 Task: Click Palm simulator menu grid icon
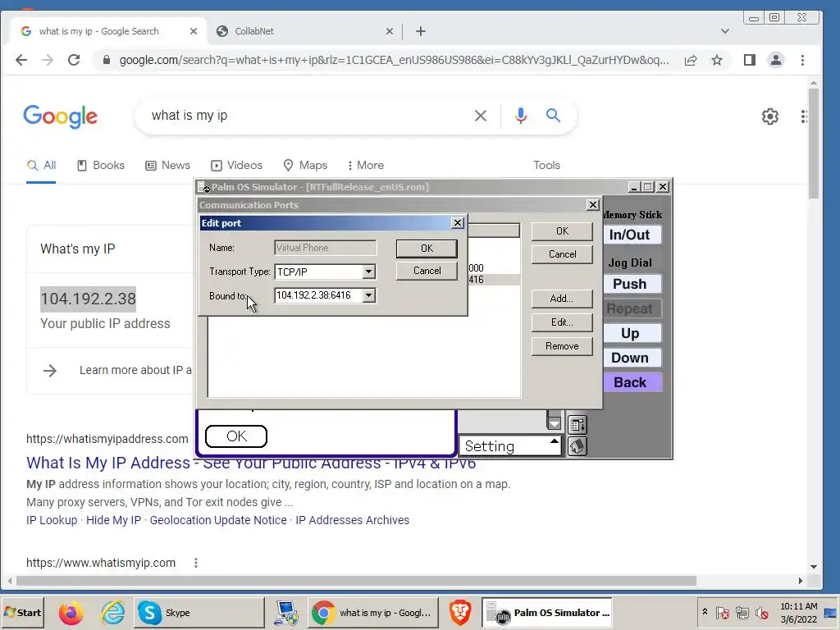coord(577,425)
